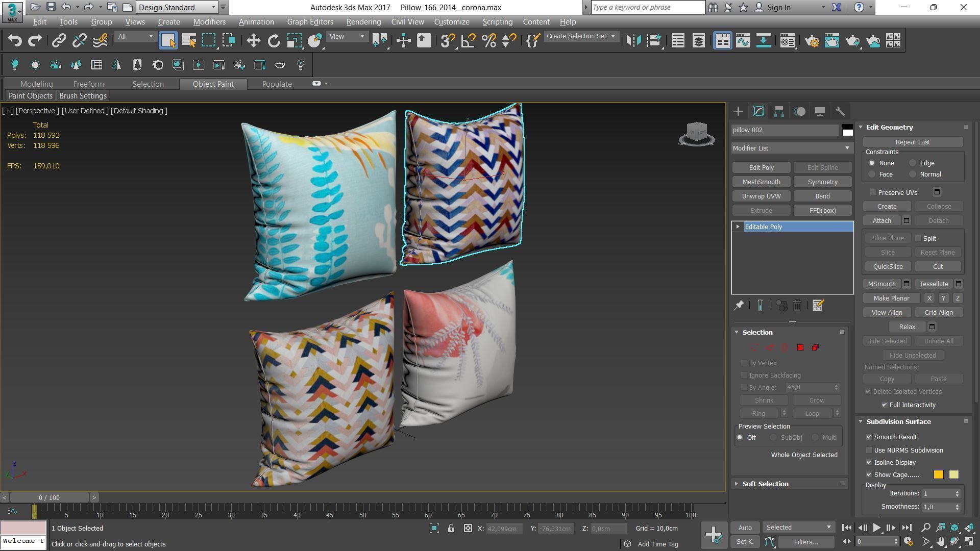Image resolution: width=980 pixels, height=551 pixels.
Task: Click the pale yellow cage color swatch
Action: point(953,474)
